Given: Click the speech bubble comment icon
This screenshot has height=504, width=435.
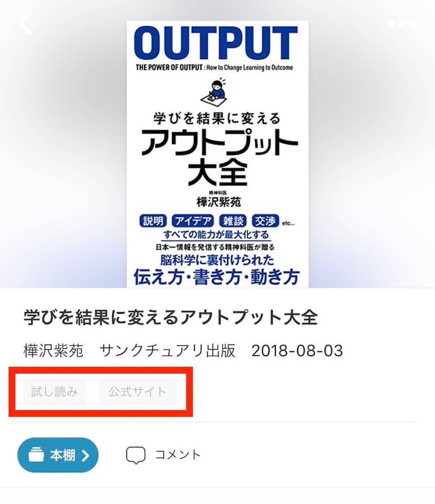Looking at the screenshot, I should click(136, 455).
